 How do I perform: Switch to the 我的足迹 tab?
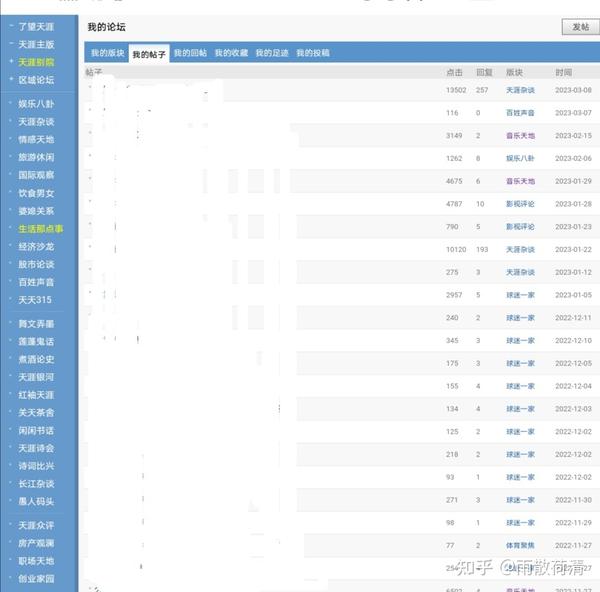(272, 53)
